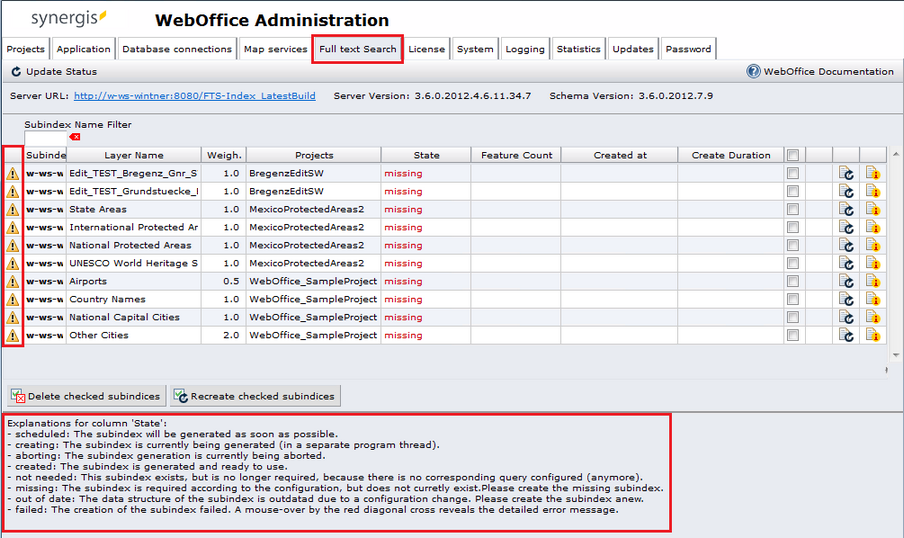The image size is (904, 538).
Task: Click recreate icon for International Protected Ar row
Action: tap(846, 227)
